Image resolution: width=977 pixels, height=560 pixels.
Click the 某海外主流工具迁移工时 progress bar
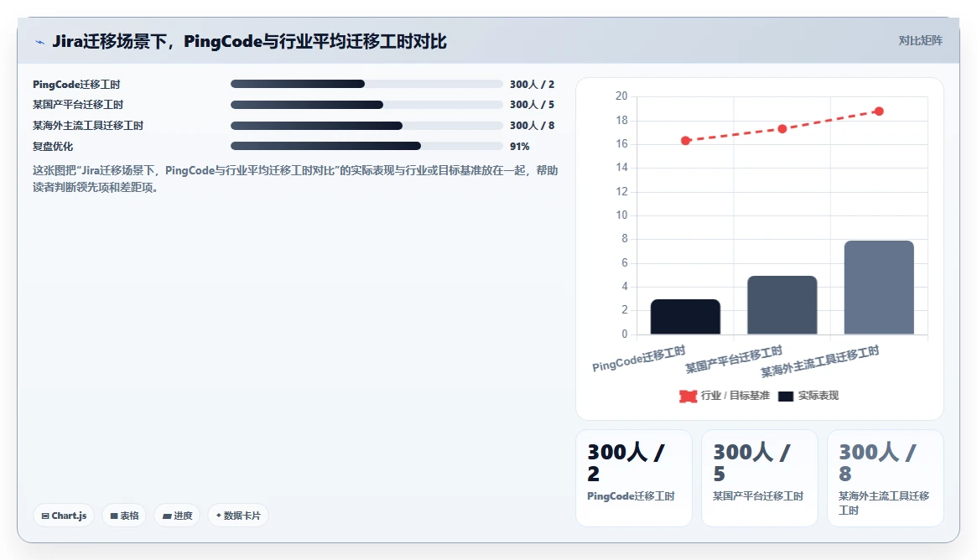point(366,126)
